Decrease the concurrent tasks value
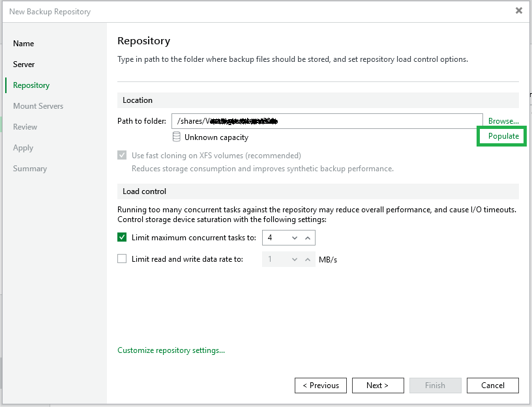This screenshot has height=407, width=532. click(x=295, y=238)
